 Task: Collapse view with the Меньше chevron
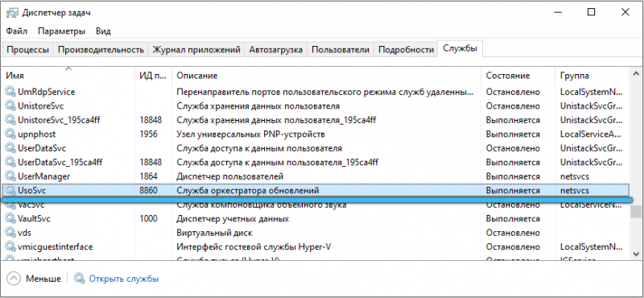(14, 279)
